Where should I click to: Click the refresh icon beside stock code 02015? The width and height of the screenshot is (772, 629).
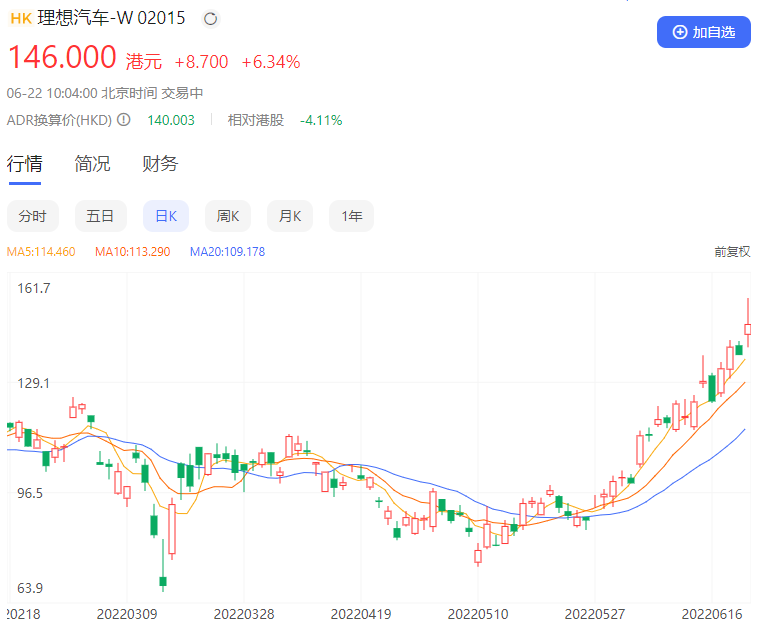tap(211, 19)
